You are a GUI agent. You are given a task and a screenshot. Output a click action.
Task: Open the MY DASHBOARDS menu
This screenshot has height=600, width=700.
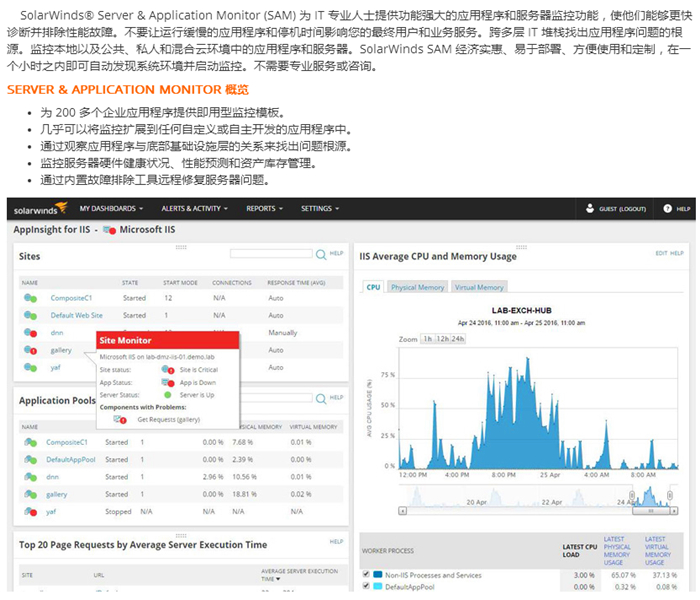111,208
